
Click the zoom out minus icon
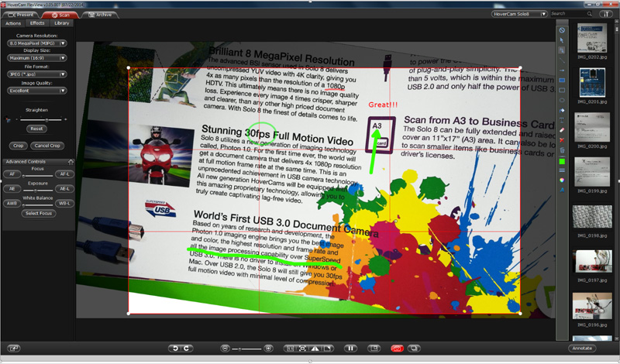[x=225, y=349]
